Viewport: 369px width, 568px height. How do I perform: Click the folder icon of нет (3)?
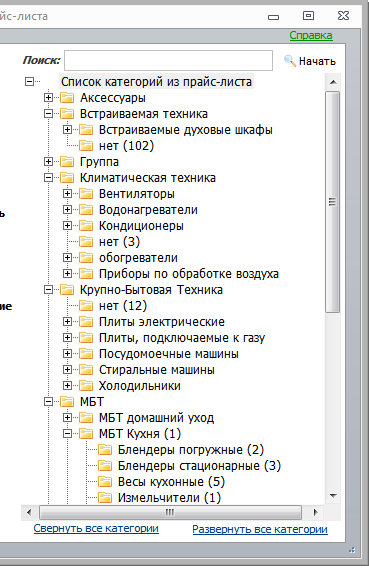(x=86, y=242)
